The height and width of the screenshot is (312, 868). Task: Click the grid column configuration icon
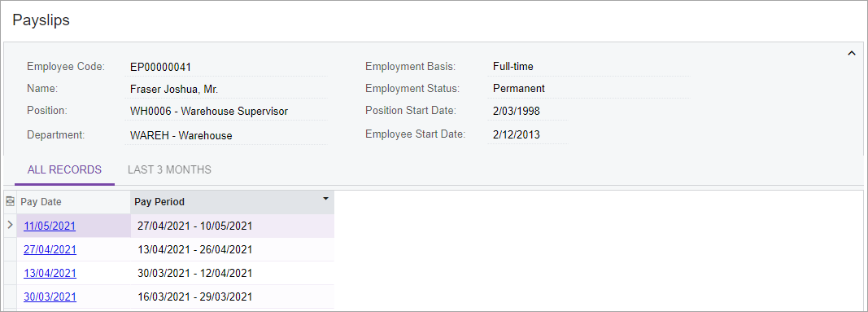pyautogui.click(x=10, y=202)
